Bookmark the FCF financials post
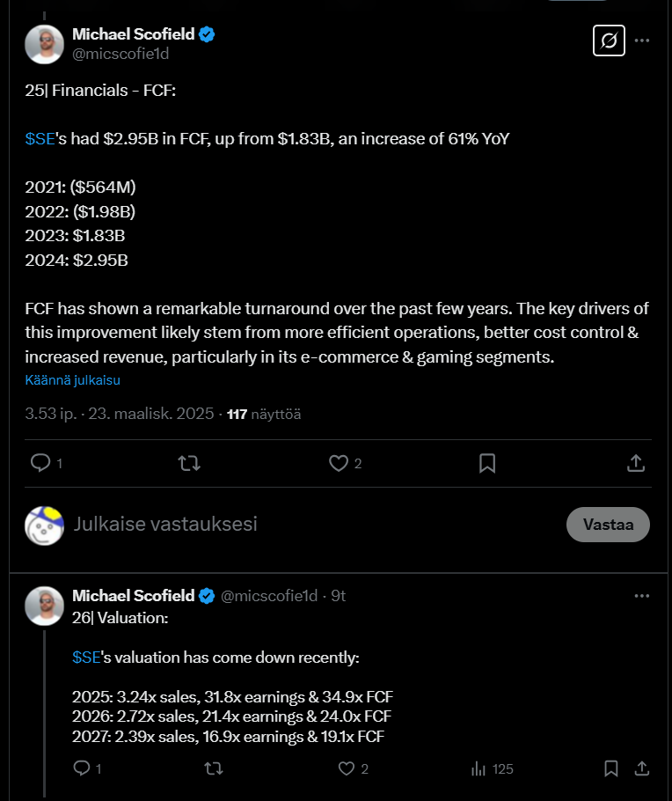This screenshot has height=801, width=672. pos(487,463)
